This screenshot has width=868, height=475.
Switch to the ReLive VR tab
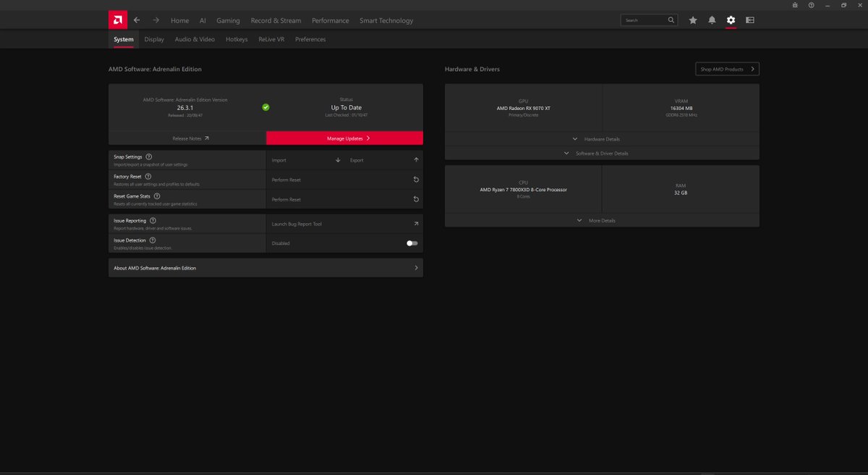point(271,39)
